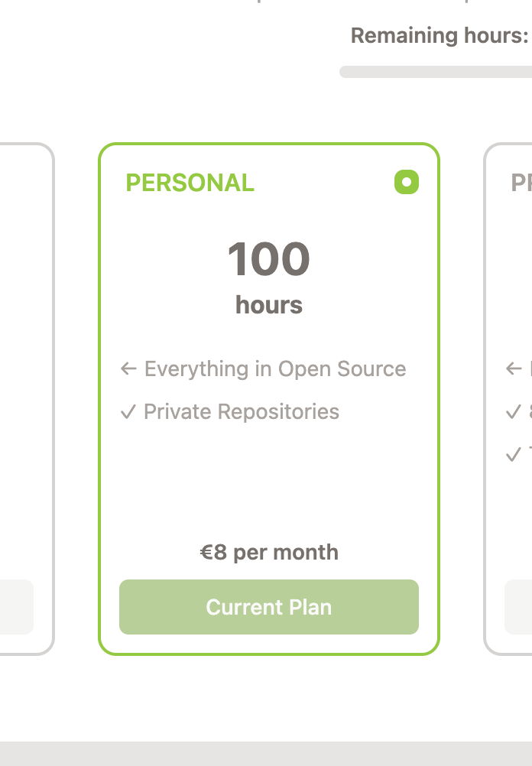Select the Personal plan radio button
Screen dimensions: 532x766
(x=407, y=182)
